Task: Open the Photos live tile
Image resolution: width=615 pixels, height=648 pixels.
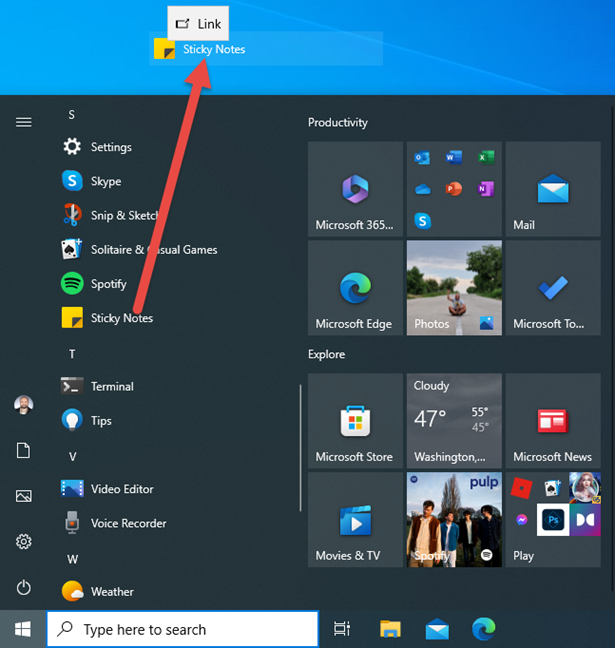Action: pyautogui.click(x=454, y=288)
